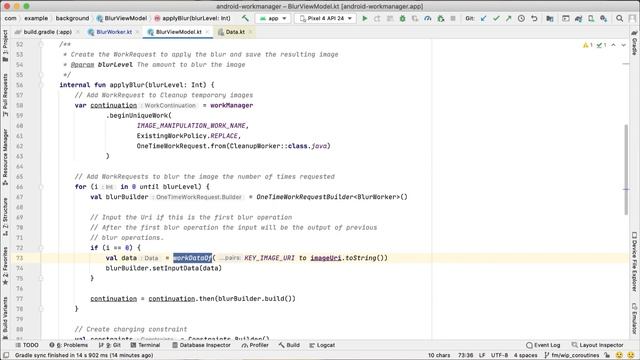Screen dimensions: 640x360
Task: Click the applyBlur(blurLevel: Int) breadcrumb
Action: click(192, 18)
